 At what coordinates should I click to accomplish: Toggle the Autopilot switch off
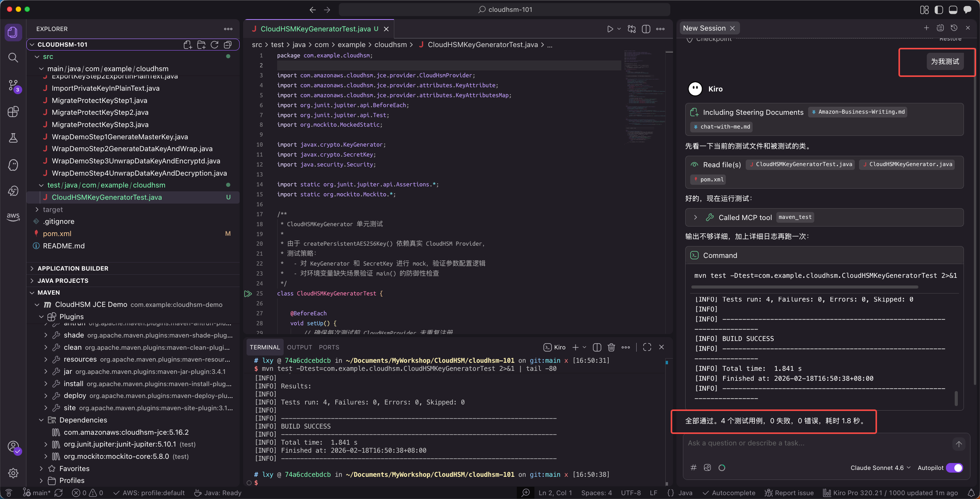(x=954, y=468)
